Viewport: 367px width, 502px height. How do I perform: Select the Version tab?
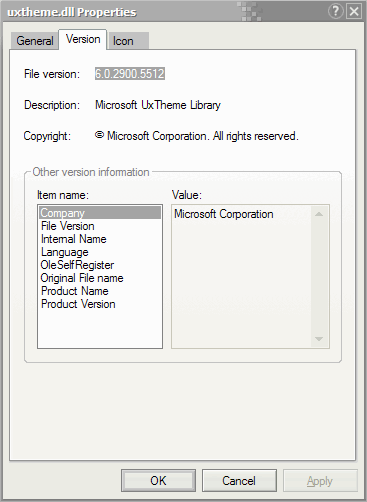coord(83,39)
